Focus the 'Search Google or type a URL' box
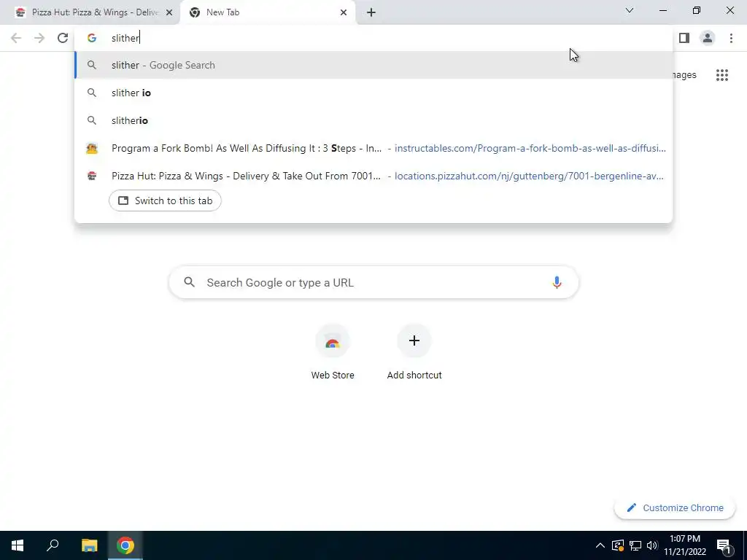The height and width of the screenshot is (560, 747). [373, 282]
